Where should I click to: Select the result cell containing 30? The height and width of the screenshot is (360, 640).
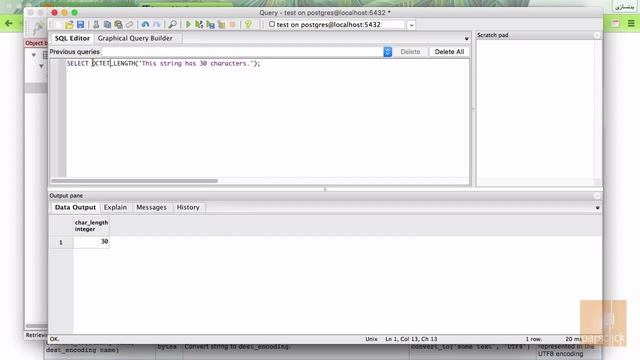(x=91, y=242)
